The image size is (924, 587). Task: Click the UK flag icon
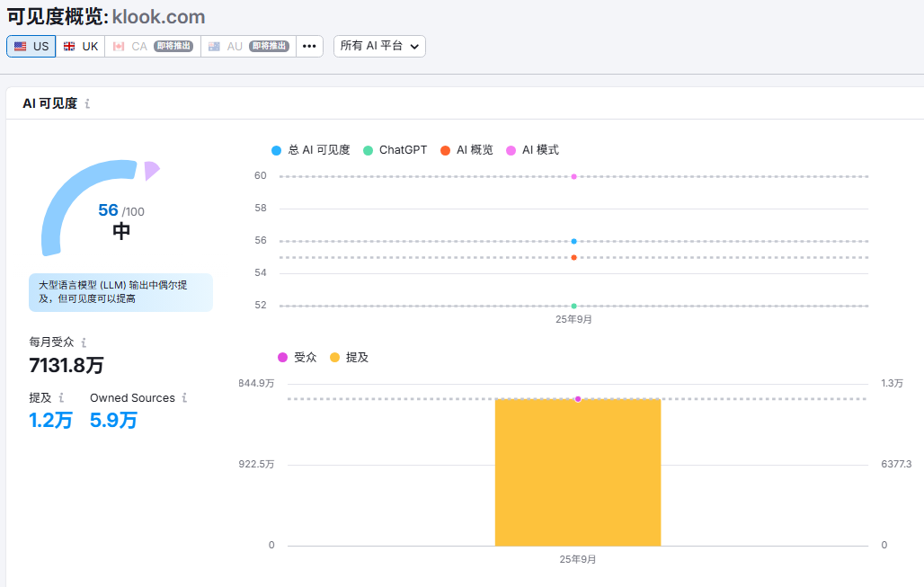(69, 47)
